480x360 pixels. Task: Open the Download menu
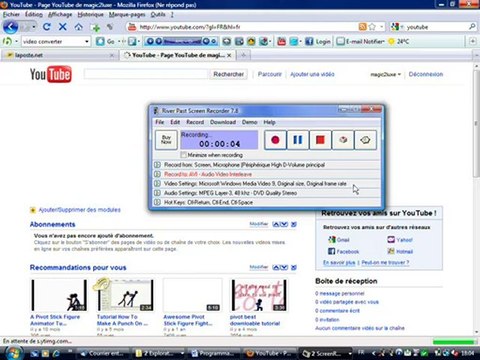[x=223, y=122]
